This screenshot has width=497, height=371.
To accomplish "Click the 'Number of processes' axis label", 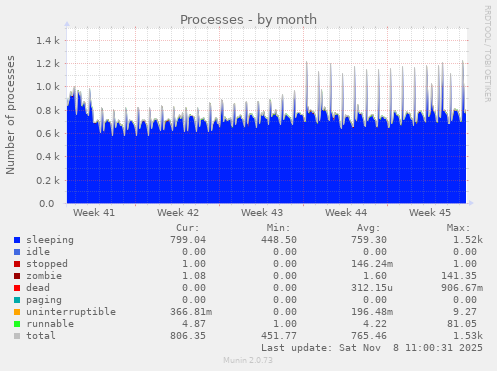I will coord(11,115).
